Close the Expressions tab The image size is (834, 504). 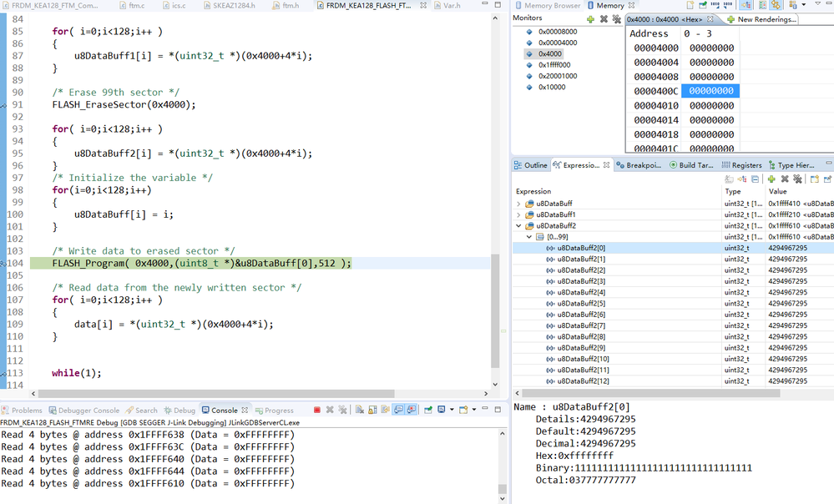(606, 165)
